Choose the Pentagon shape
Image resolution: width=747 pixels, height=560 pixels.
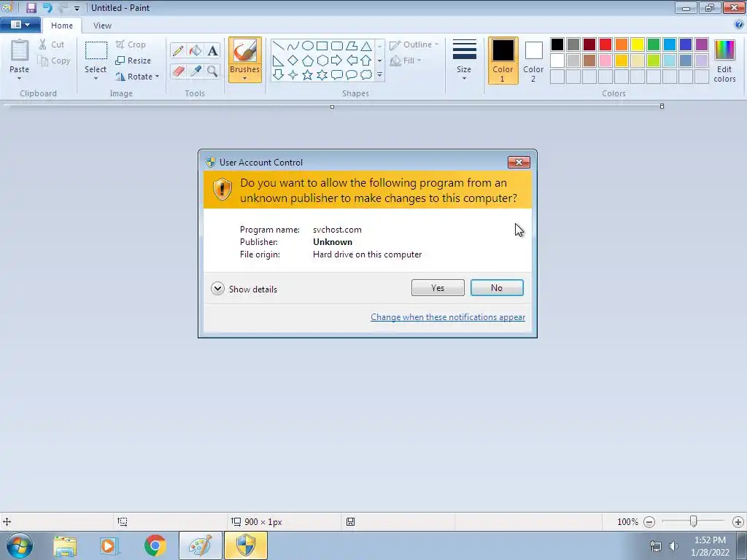point(308,61)
